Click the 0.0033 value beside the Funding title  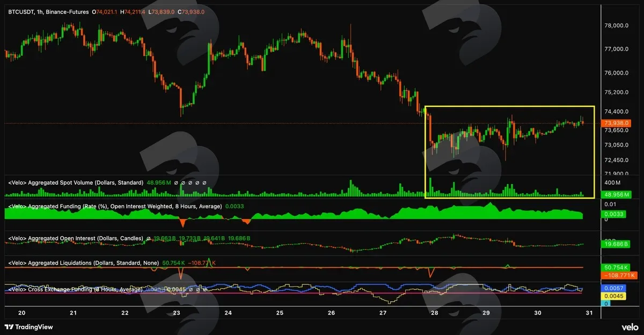pos(235,206)
